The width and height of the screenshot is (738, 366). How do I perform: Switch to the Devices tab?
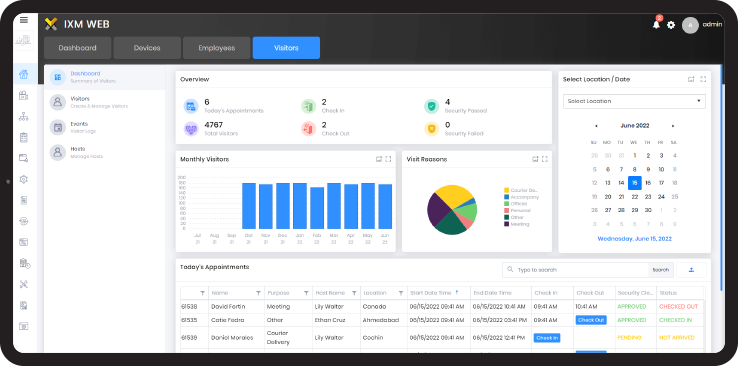coord(147,48)
